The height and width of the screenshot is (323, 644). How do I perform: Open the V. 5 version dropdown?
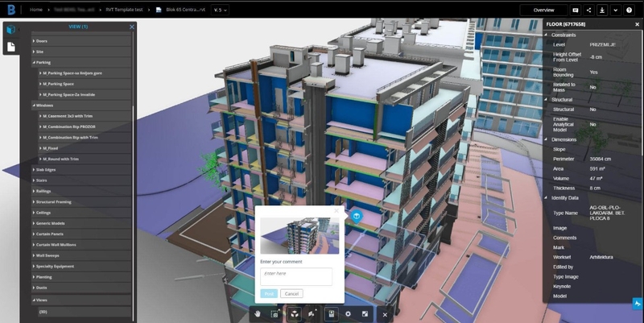[x=220, y=10]
